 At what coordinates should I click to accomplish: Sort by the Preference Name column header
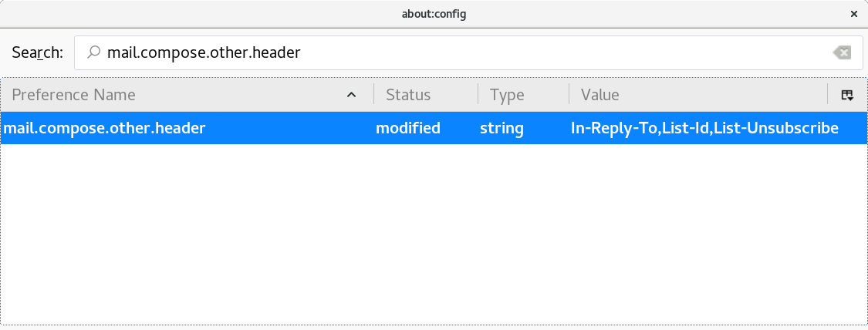(x=187, y=95)
